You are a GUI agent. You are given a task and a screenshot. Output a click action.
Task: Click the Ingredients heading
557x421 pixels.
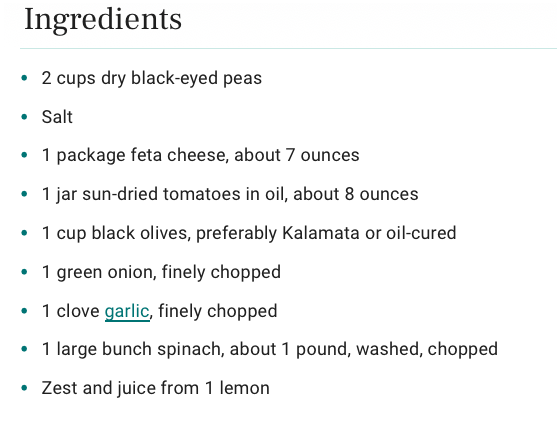click(x=103, y=21)
